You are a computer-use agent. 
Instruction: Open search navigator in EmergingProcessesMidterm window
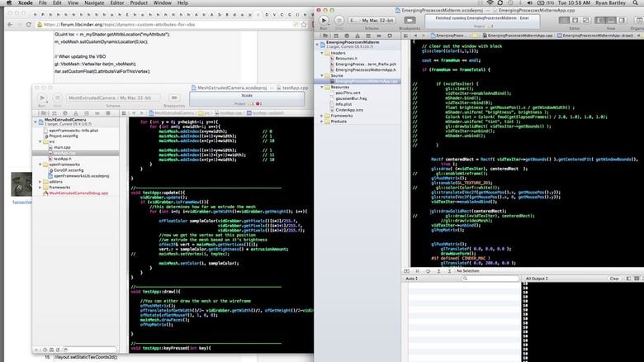[x=347, y=36]
